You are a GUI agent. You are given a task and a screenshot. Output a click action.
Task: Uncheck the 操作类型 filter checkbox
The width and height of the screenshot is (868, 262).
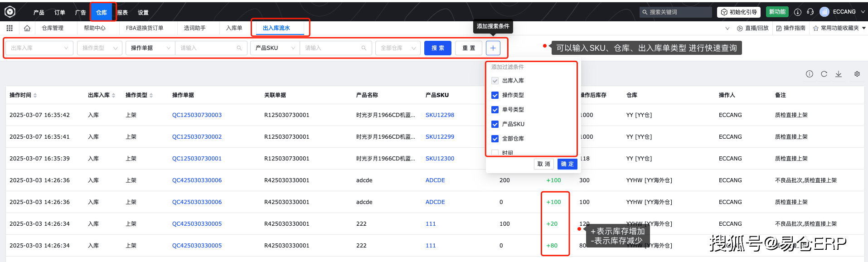coord(495,95)
